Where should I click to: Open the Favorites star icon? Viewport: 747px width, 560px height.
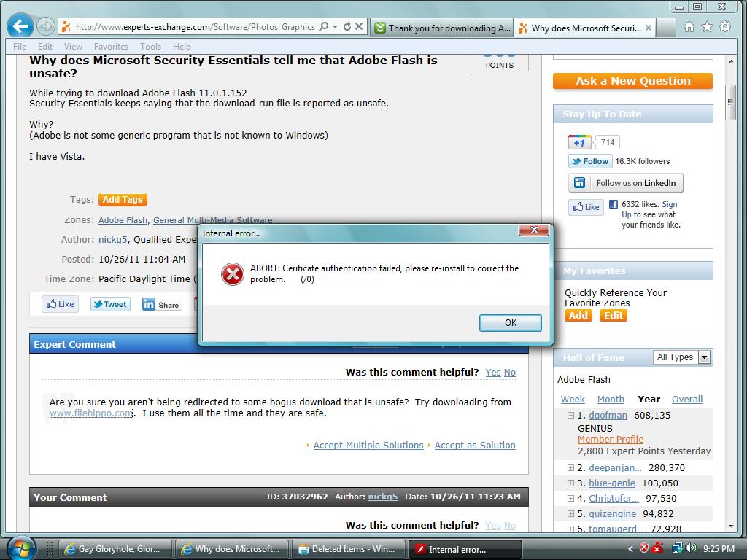pos(707,27)
